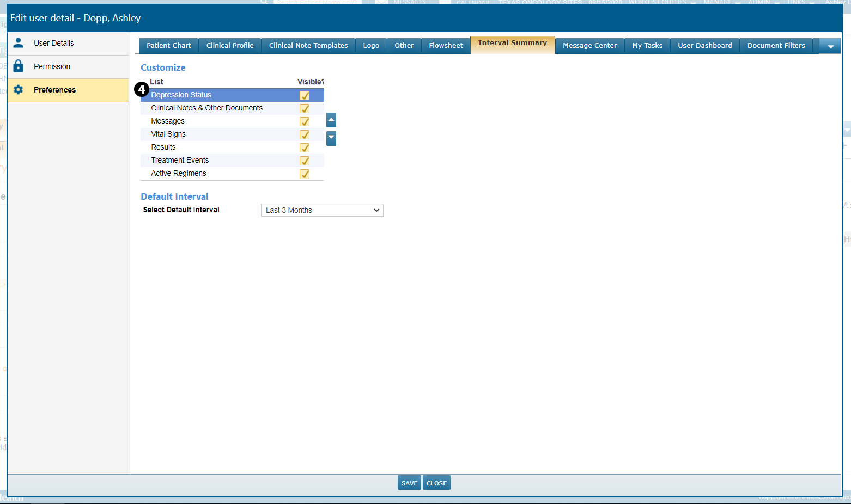Viewport: 851px width, 504px height.
Task: Select the Results list row
Action: point(163,147)
